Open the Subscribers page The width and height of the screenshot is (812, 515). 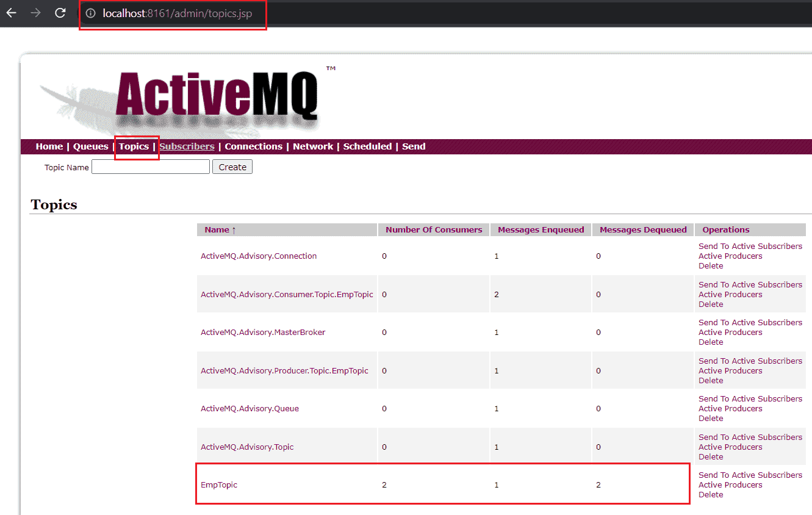[187, 146]
